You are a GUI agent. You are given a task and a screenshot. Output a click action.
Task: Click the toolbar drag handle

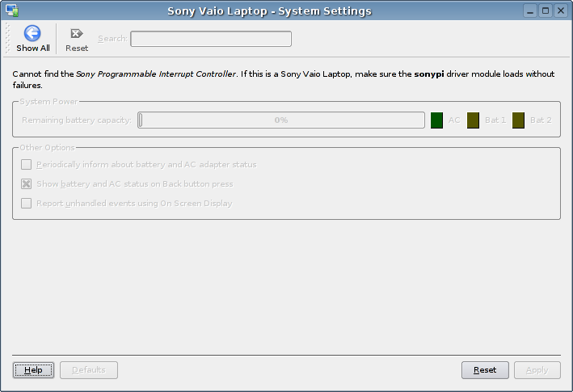pyautogui.click(x=7, y=38)
